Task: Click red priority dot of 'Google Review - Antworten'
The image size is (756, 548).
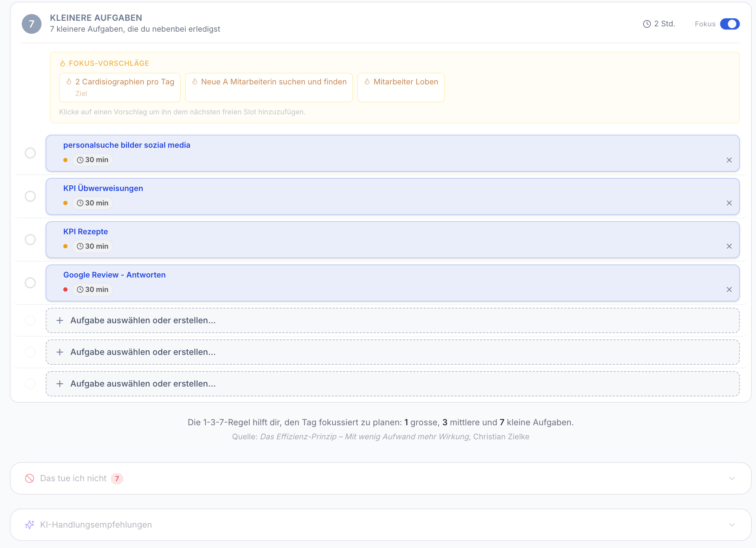Action: click(x=65, y=289)
